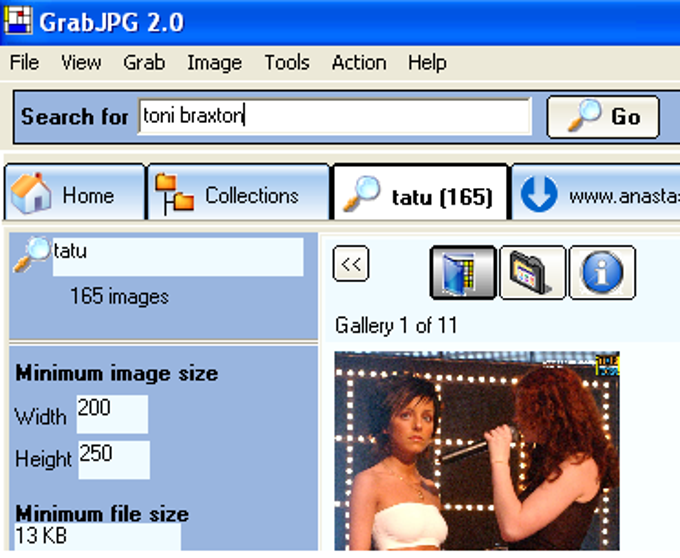Click the minimum Height field showing 250
Image resolution: width=680 pixels, height=558 pixels.
coord(114,460)
